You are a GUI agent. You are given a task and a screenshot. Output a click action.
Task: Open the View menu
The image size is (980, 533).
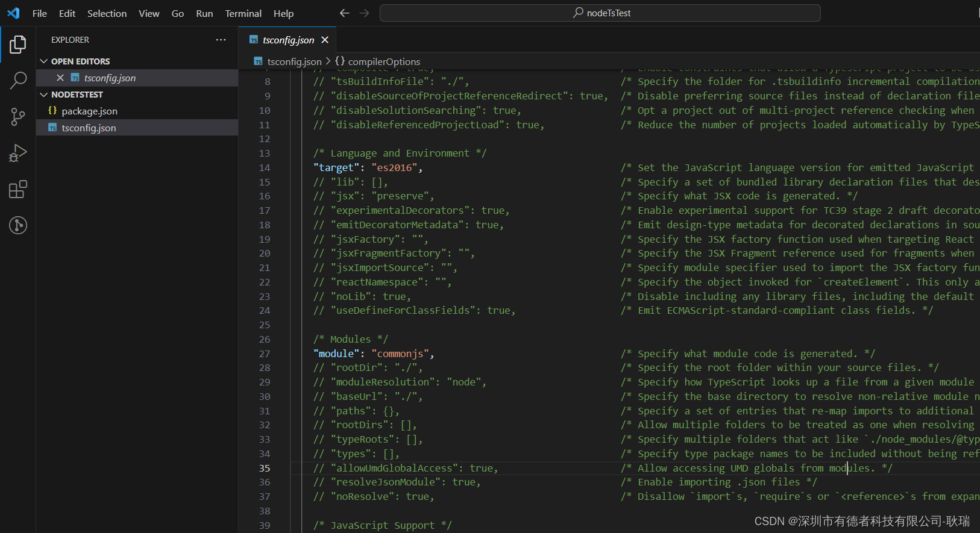149,13
